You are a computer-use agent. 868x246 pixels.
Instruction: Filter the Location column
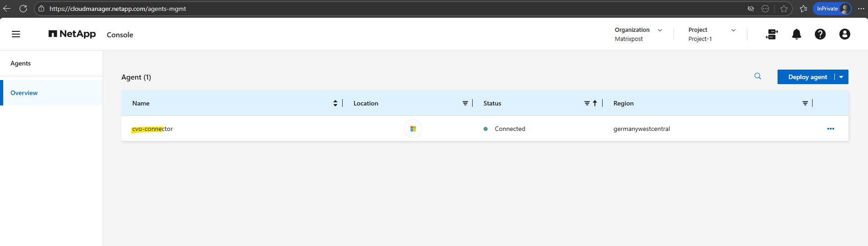tap(465, 103)
